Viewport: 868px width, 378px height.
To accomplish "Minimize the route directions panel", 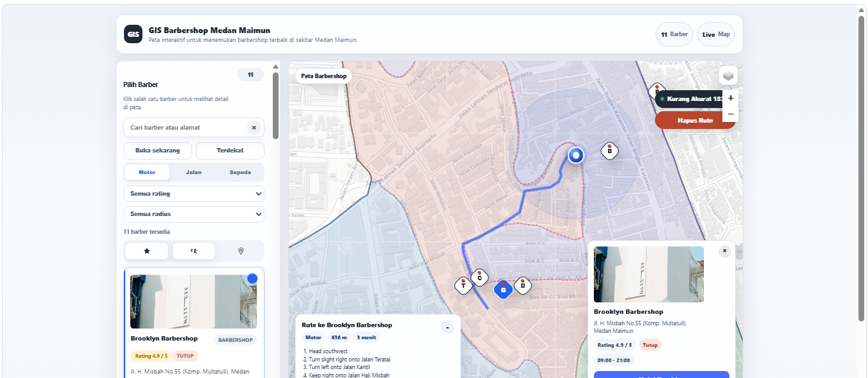I will pyautogui.click(x=448, y=327).
